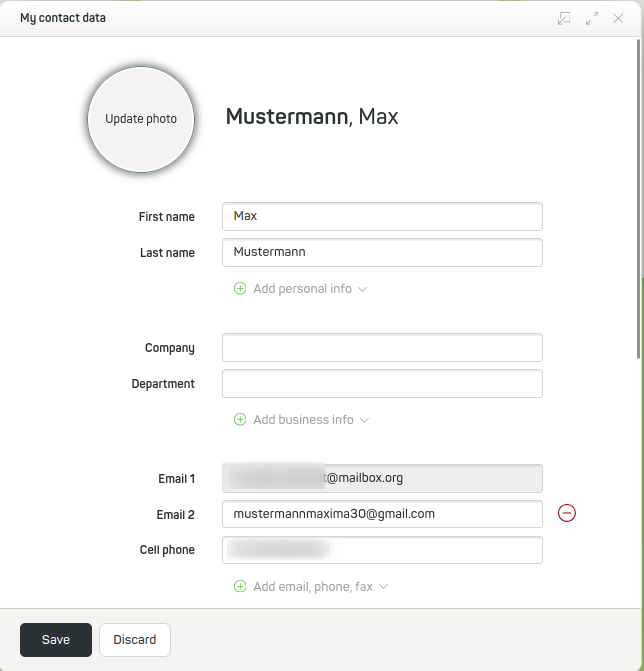Discard the contact changes

coord(135,640)
